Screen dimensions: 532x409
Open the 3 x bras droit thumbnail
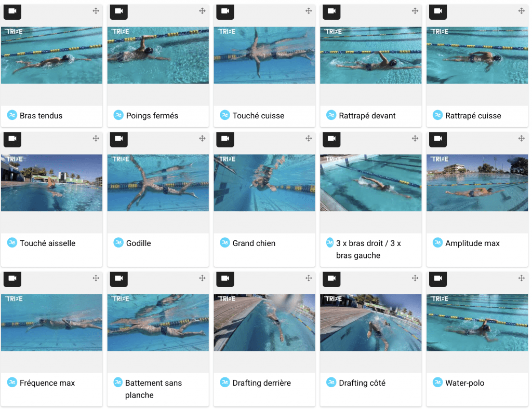tap(371, 183)
